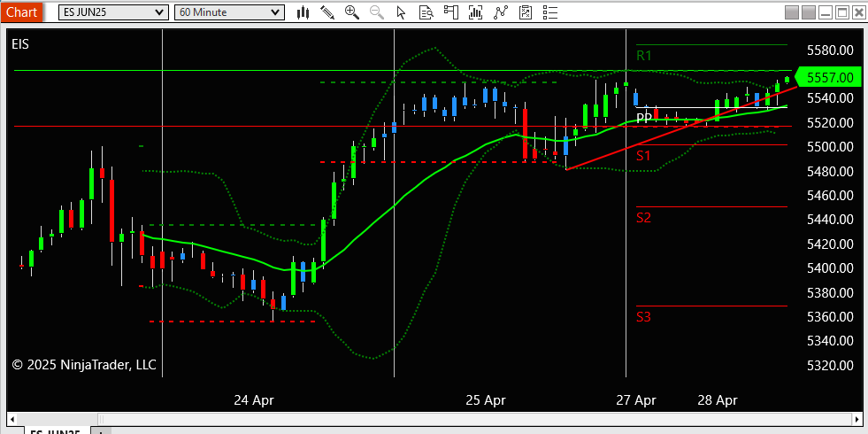The image size is (868, 434).
Task: Click the green 5557.00 price marker
Action: point(829,77)
